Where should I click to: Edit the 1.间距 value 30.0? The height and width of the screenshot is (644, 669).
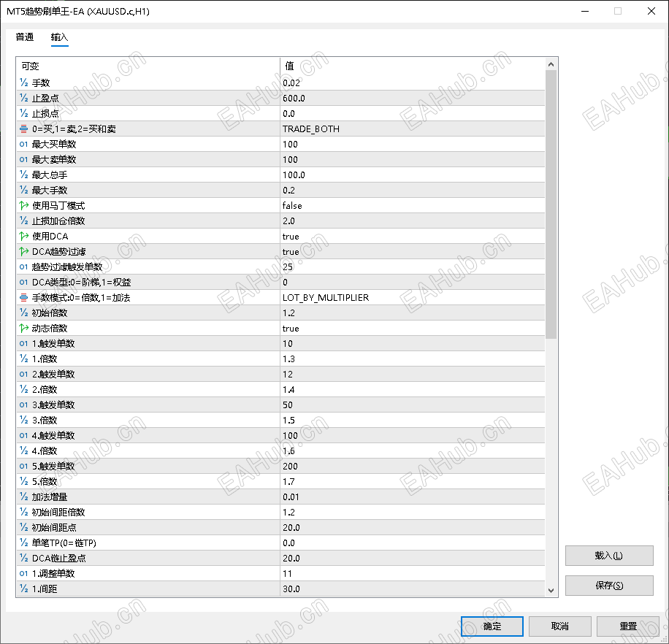pyautogui.click(x=412, y=589)
